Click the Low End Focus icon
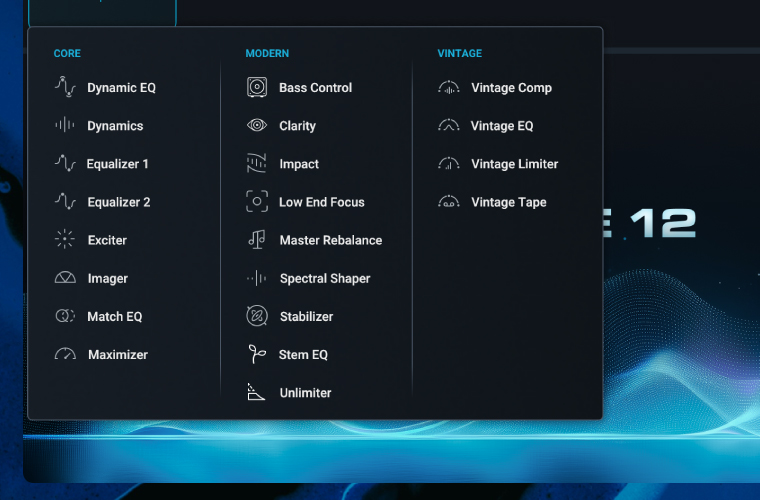Screen dimensions: 760x500 (x=257, y=202)
